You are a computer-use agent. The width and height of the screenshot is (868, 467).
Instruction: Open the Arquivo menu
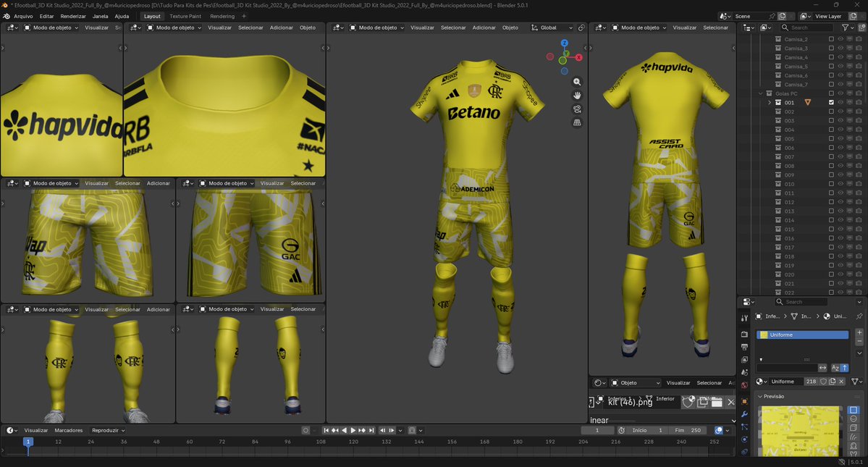point(23,16)
